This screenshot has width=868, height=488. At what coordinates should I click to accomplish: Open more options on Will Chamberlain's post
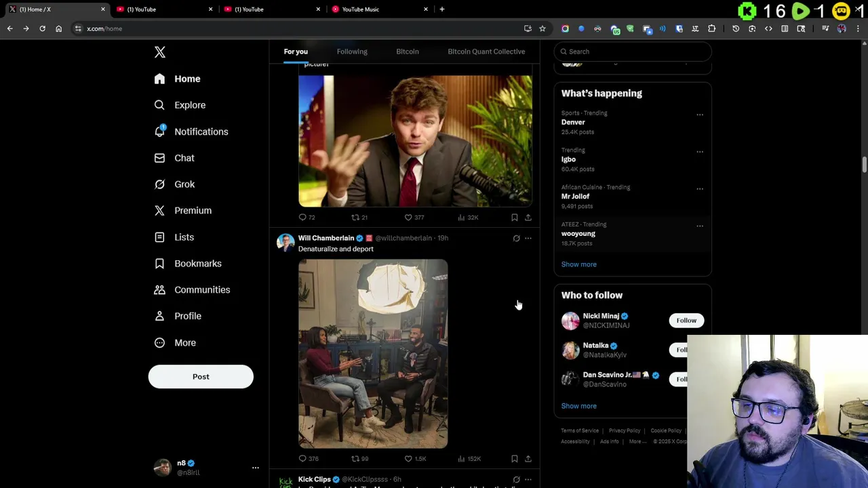tap(528, 239)
